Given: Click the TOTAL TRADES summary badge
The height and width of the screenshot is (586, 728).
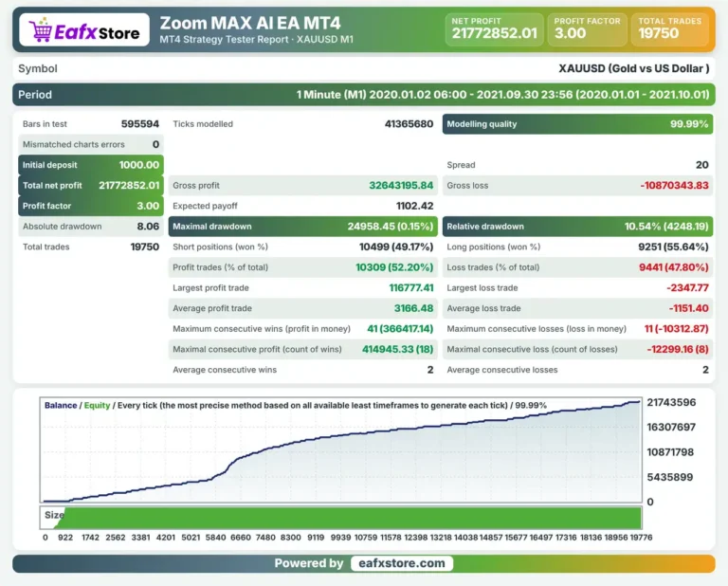Looking at the screenshot, I should 670,29.
